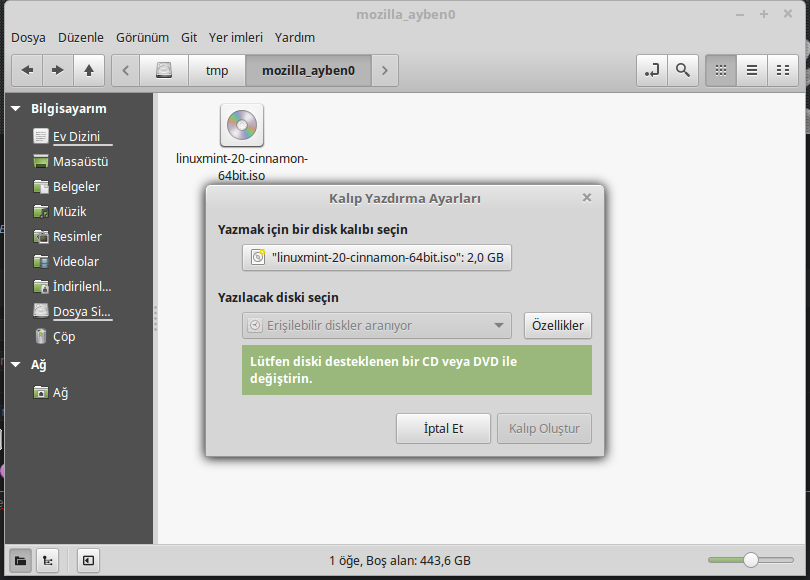The height and width of the screenshot is (580, 810).
Task: Open Belgeler folder in the sidebar
Action: point(67,186)
